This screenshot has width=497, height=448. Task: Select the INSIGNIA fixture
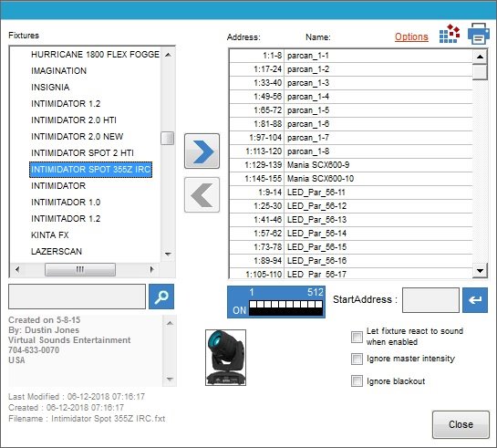(50, 88)
